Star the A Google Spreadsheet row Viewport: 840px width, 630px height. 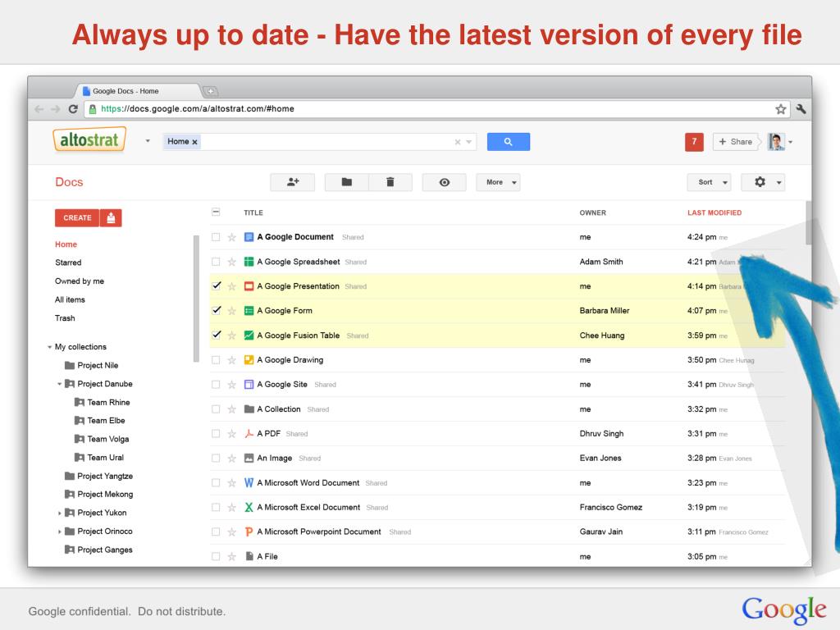pyautogui.click(x=231, y=262)
